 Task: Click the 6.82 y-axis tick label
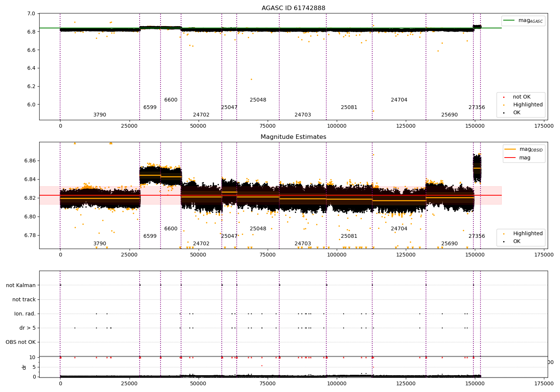(x=30, y=198)
